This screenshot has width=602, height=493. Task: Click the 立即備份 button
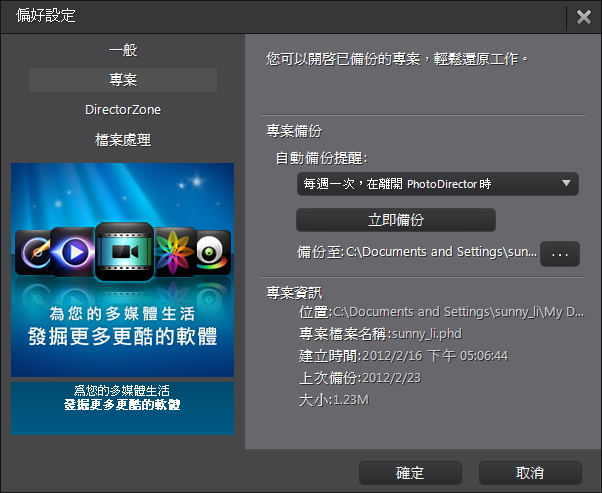(396, 220)
